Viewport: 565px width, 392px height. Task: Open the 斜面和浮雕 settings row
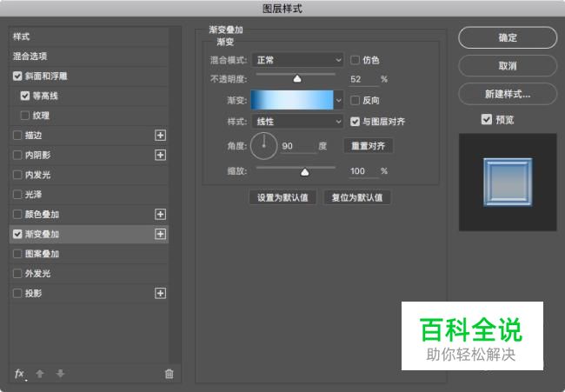click(x=89, y=76)
